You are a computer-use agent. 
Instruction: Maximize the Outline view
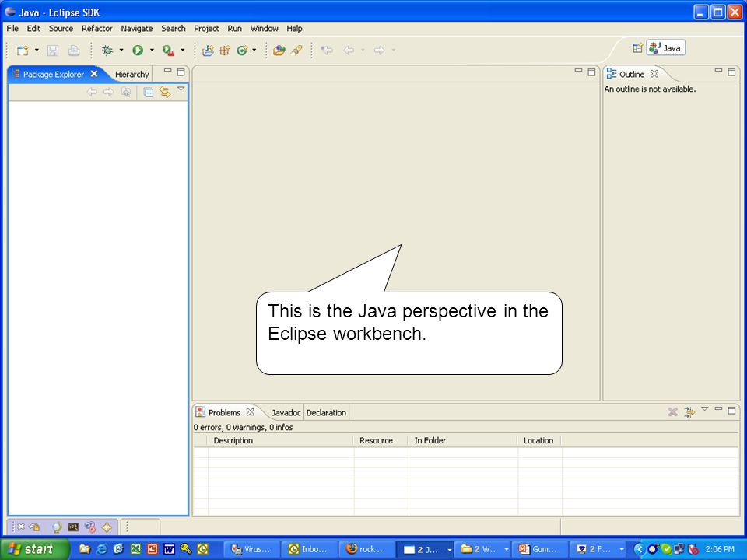(731, 72)
